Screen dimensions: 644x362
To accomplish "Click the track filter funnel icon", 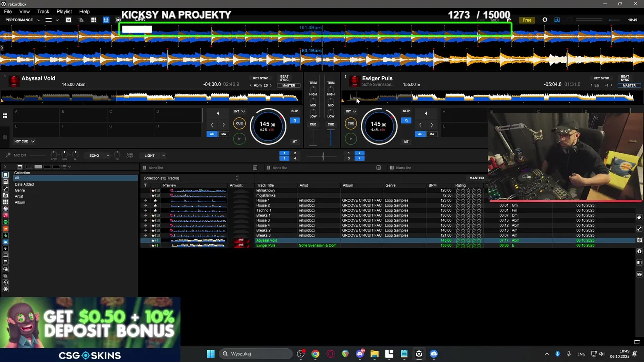I will coord(145,185).
